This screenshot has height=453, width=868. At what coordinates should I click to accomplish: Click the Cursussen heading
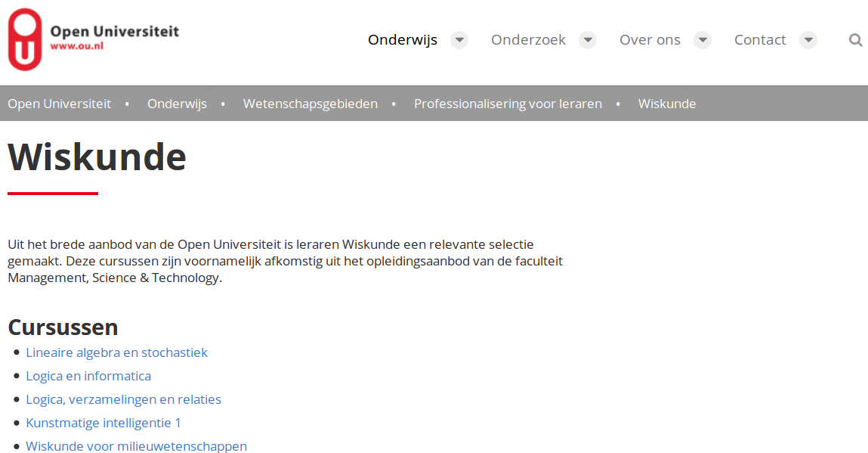coord(63,327)
